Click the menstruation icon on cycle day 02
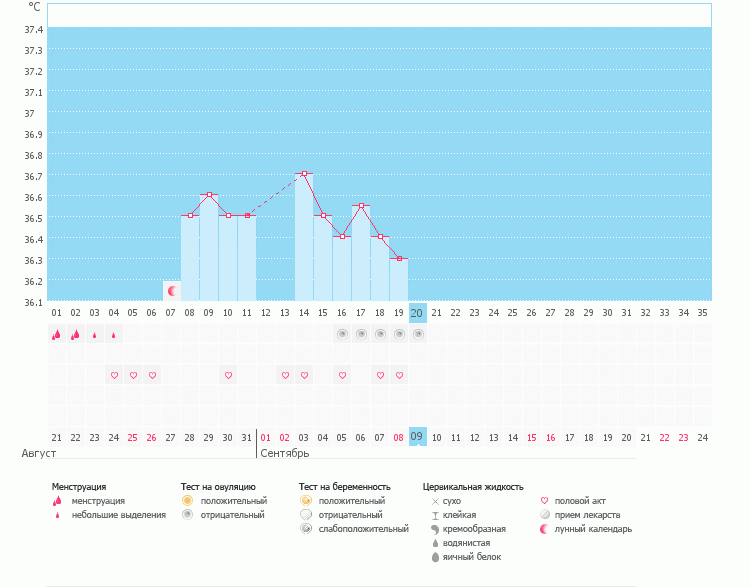The image size is (750, 587). click(75, 335)
